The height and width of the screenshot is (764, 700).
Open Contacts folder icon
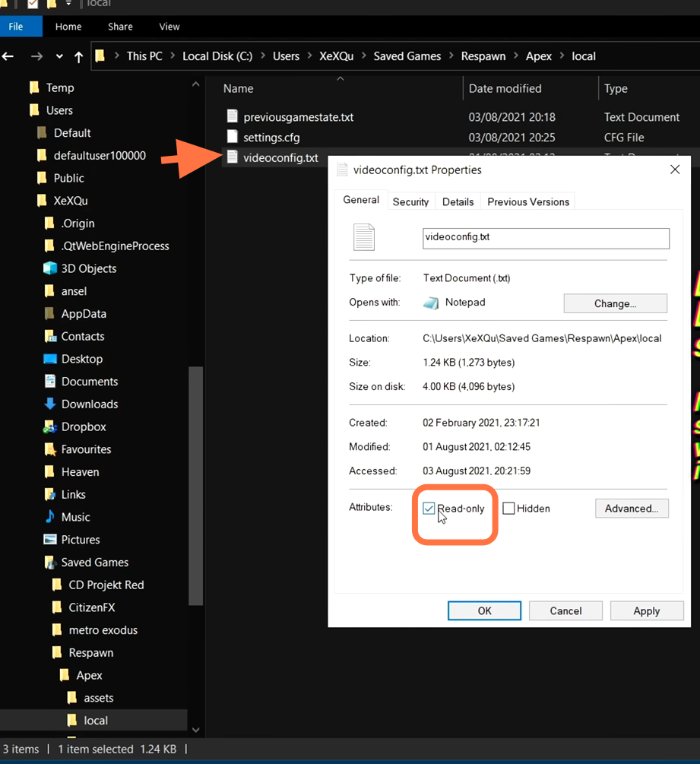coord(50,336)
